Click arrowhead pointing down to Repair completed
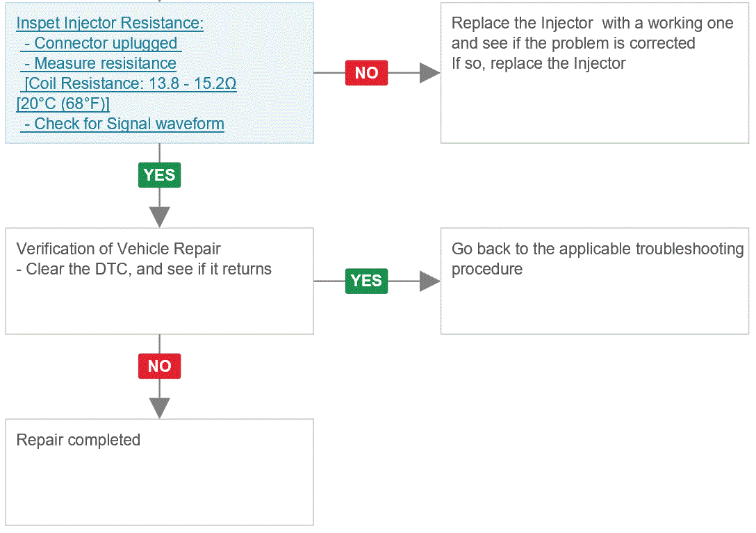Viewport: 756px width, 533px height. (x=160, y=408)
